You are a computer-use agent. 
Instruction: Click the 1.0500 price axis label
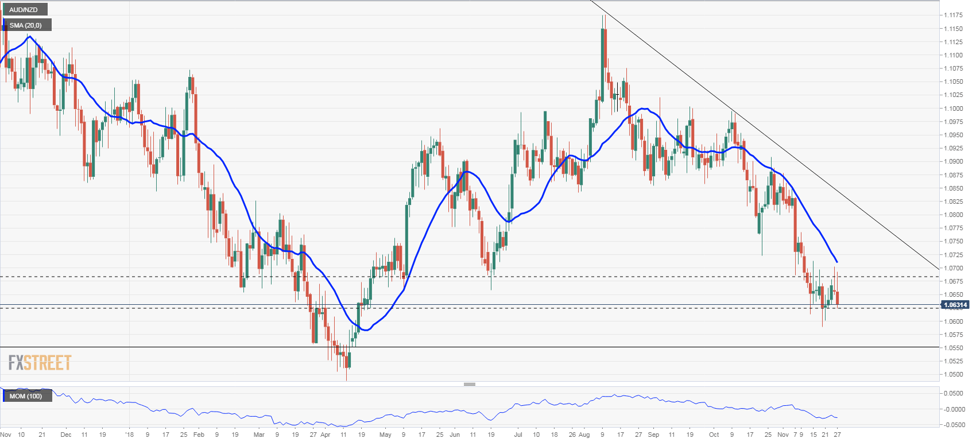[x=953, y=374]
